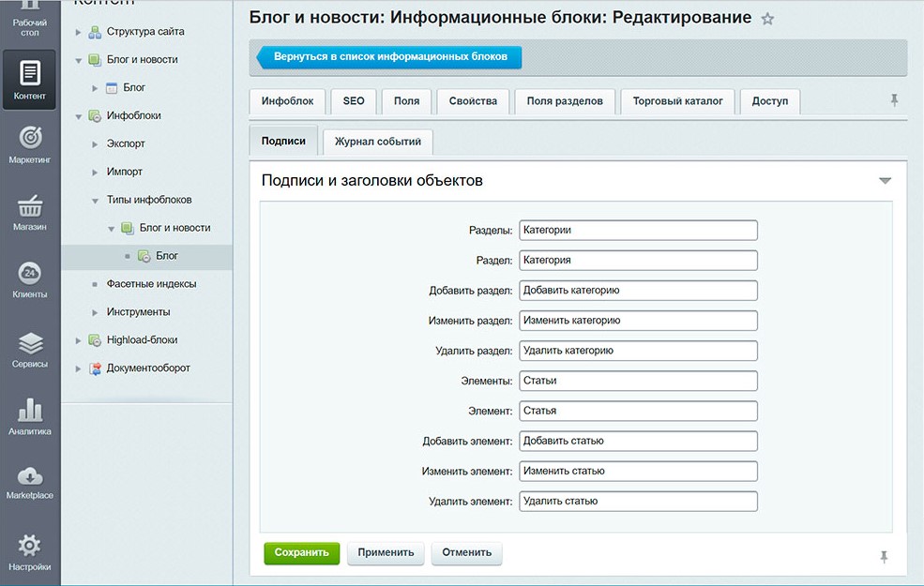Click the Структура сайта tree icon
This screenshot has height=586, width=924.
[x=95, y=32]
